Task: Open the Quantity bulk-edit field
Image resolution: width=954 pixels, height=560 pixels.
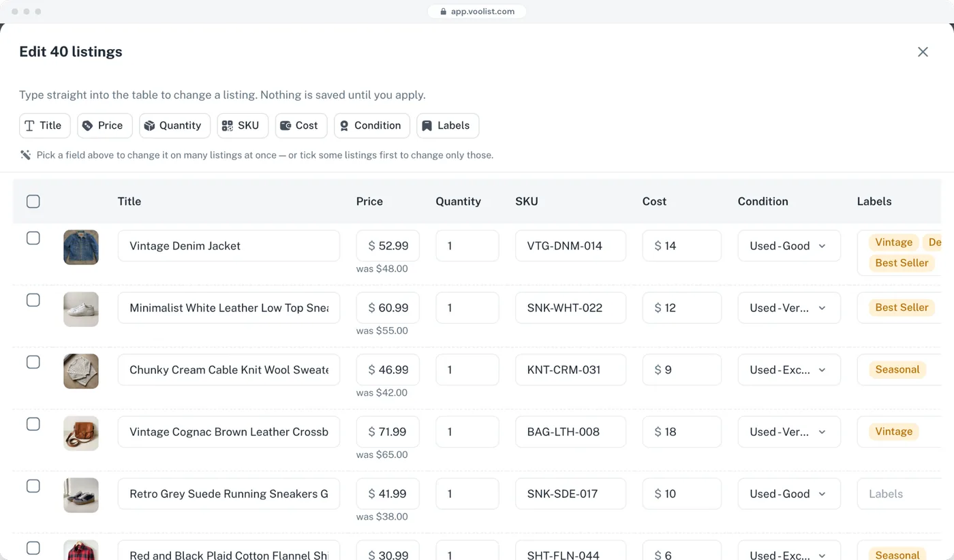Action: pyautogui.click(x=174, y=125)
